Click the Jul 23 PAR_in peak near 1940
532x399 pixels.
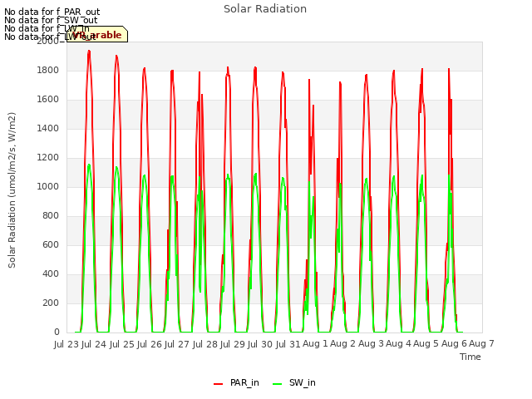(x=89, y=52)
